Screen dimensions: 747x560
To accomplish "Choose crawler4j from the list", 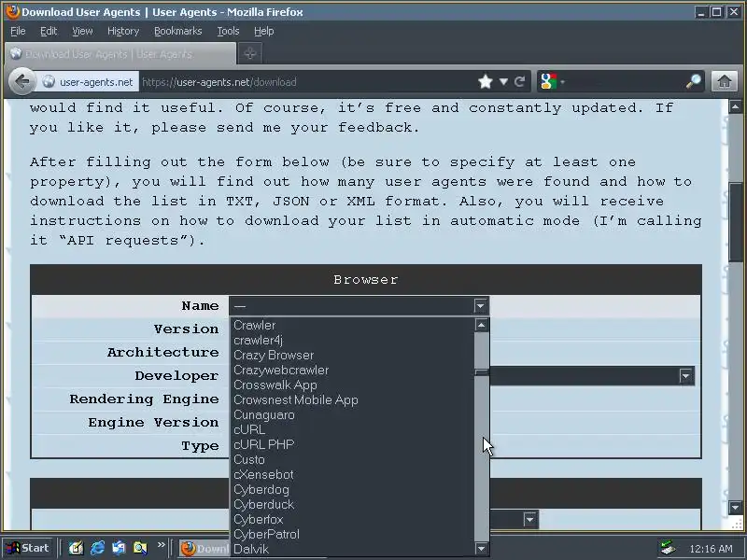I will (x=353, y=340).
